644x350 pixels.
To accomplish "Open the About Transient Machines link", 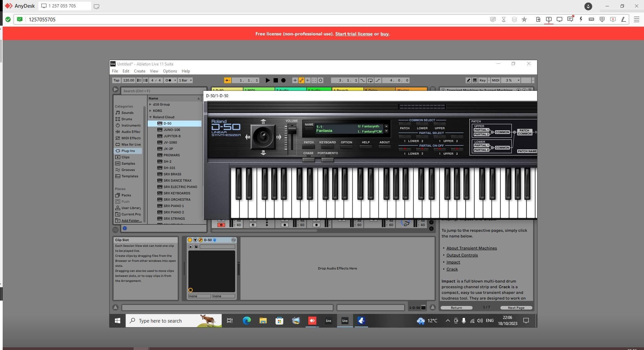I will (x=471, y=248).
